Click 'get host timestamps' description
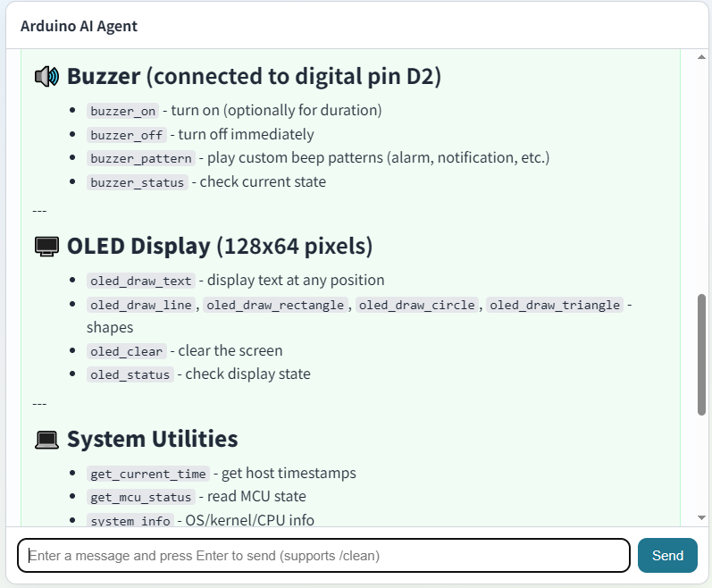 [x=289, y=473]
